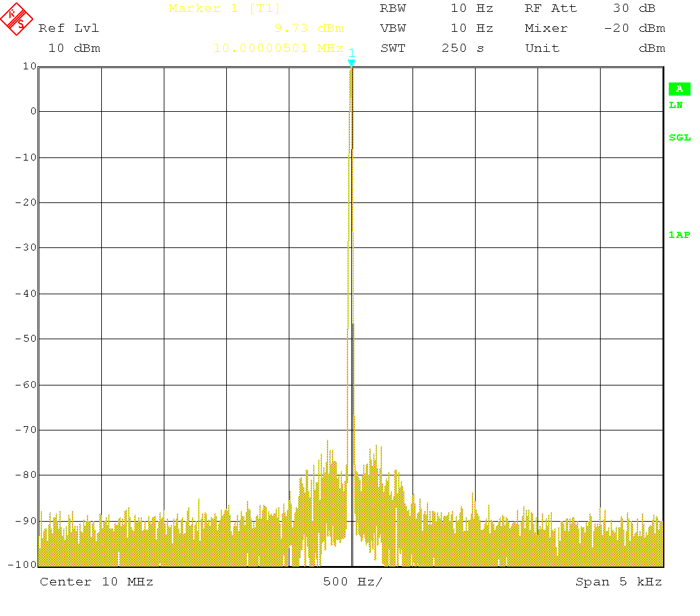This screenshot has width=700, height=616.
Task: Click the 9.73 dBm marker level
Action: click(309, 28)
